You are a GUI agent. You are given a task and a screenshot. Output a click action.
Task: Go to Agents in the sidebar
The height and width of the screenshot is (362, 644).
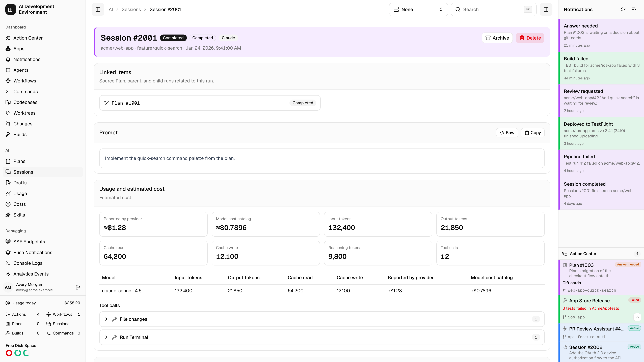point(43,70)
